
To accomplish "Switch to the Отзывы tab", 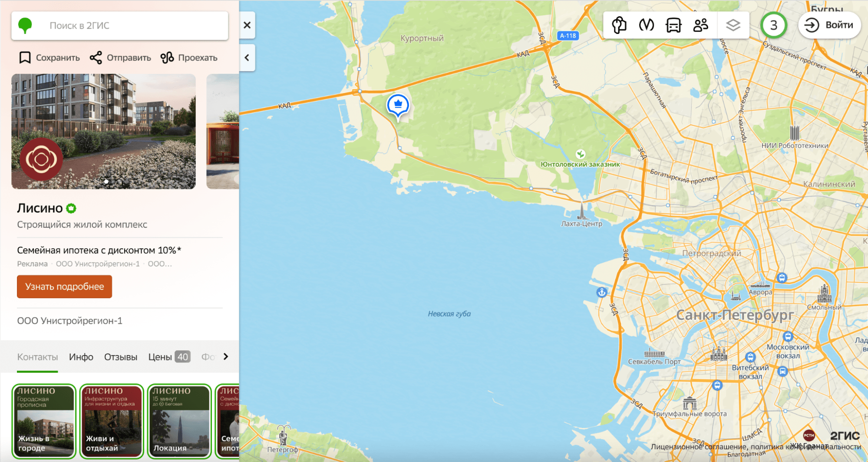I will click(x=121, y=357).
